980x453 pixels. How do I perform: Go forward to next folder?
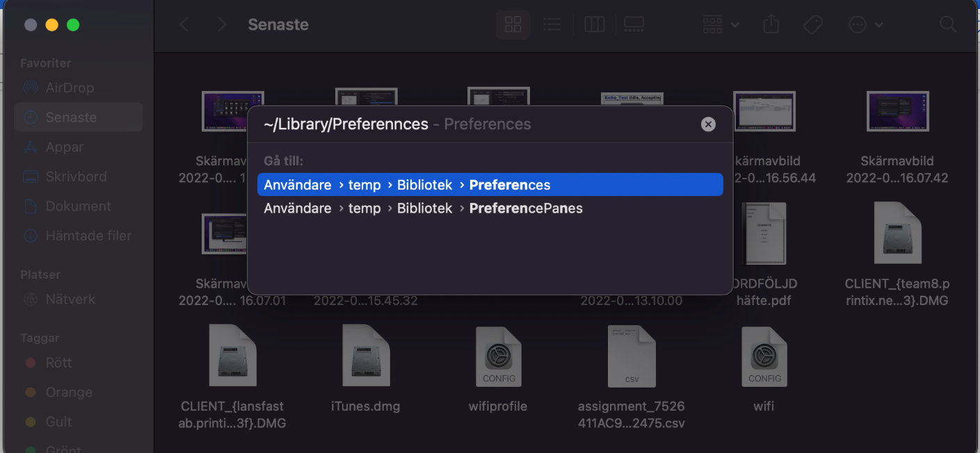point(222,25)
